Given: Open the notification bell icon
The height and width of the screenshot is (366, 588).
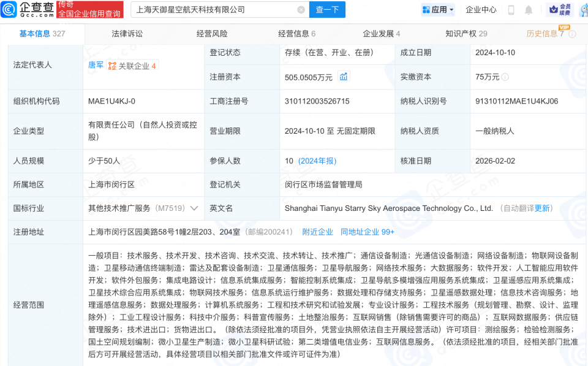Looking at the screenshot, I should [527, 9].
